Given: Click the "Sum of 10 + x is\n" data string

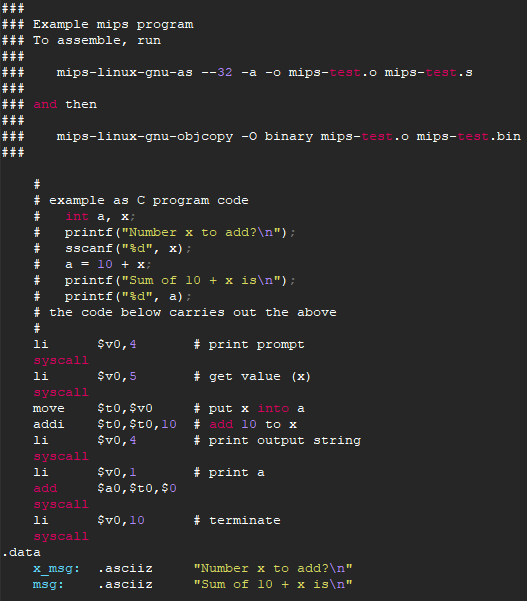Looking at the screenshot, I should (x=273, y=585).
